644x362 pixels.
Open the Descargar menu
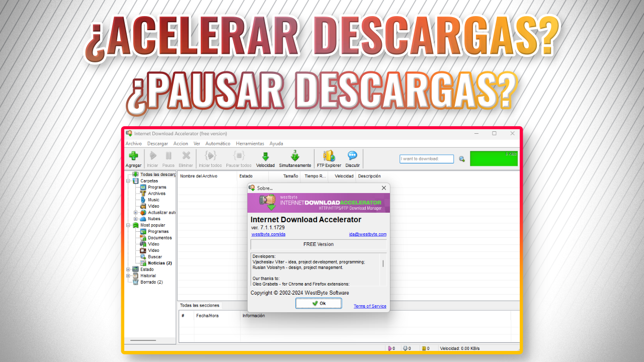pos(158,144)
